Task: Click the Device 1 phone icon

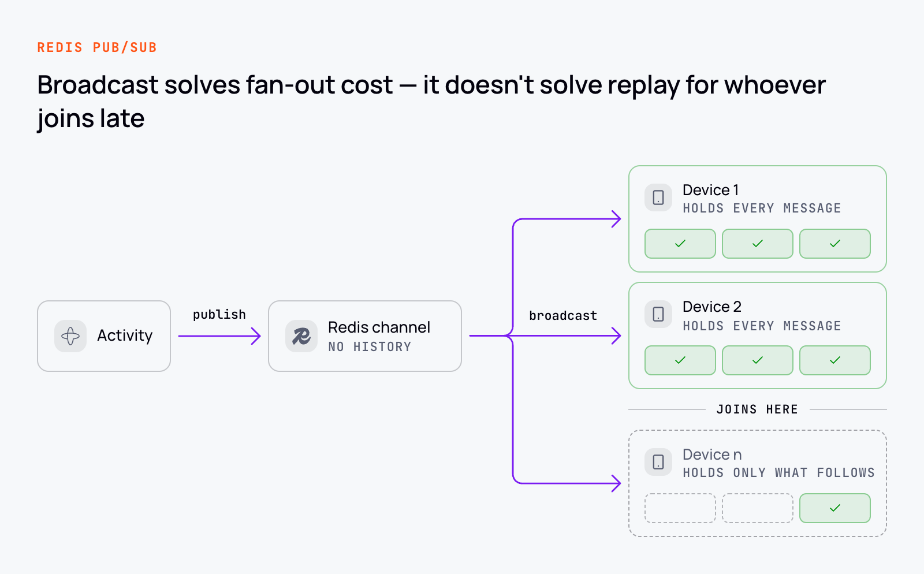Action: [658, 197]
